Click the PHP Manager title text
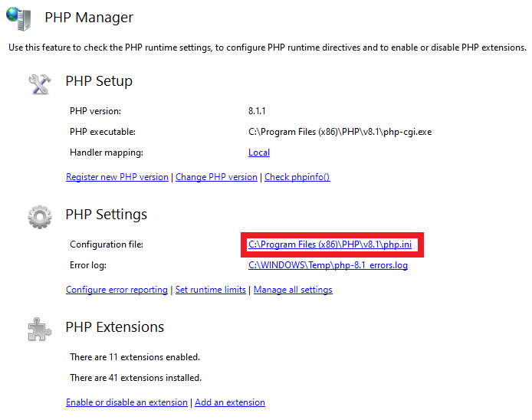The image size is (532, 420). [89, 18]
